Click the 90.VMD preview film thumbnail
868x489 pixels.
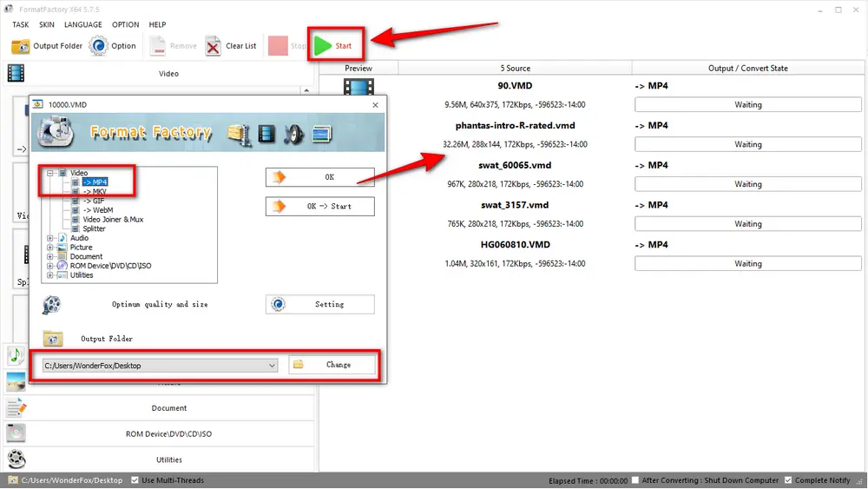pos(358,86)
